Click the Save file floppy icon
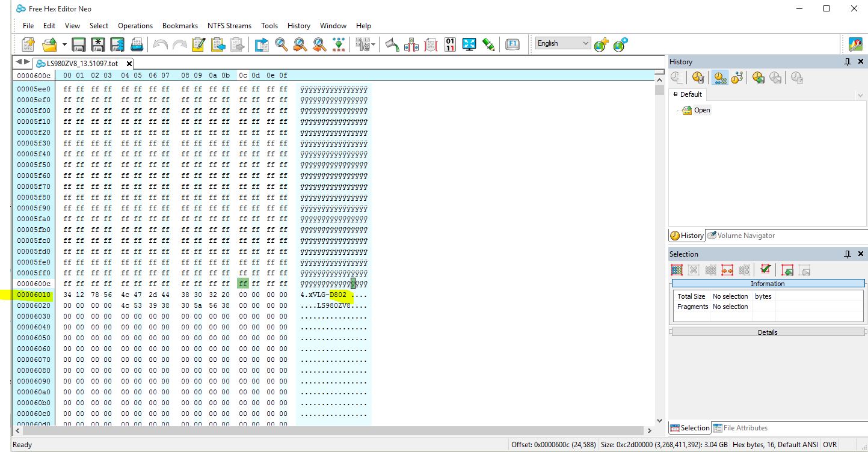868x452 pixels. 78,44
